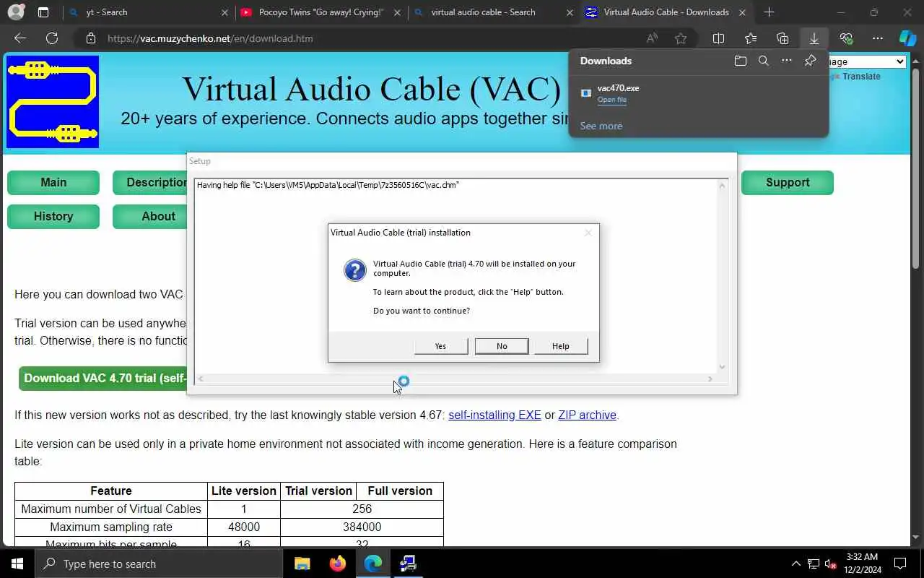This screenshot has height=578, width=924.
Task: Select the Virtual Audio Cable - Downloads tab
Action: pyautogui.click(x=666, y=12)
